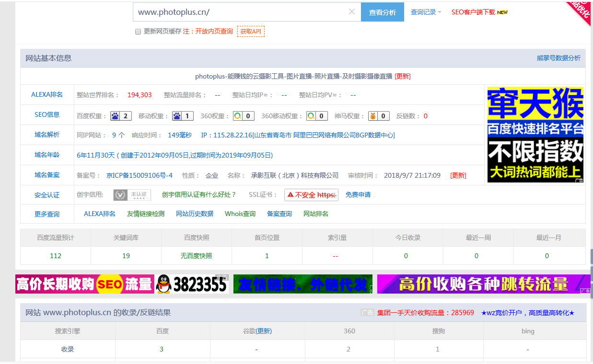Click the 不安全 https SSL badge

point(311,195)
